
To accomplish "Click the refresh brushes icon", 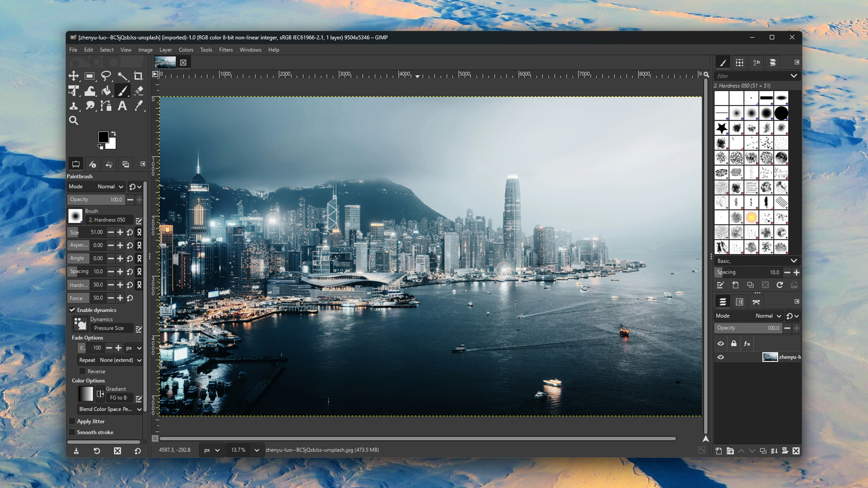I will click(780, 285).
